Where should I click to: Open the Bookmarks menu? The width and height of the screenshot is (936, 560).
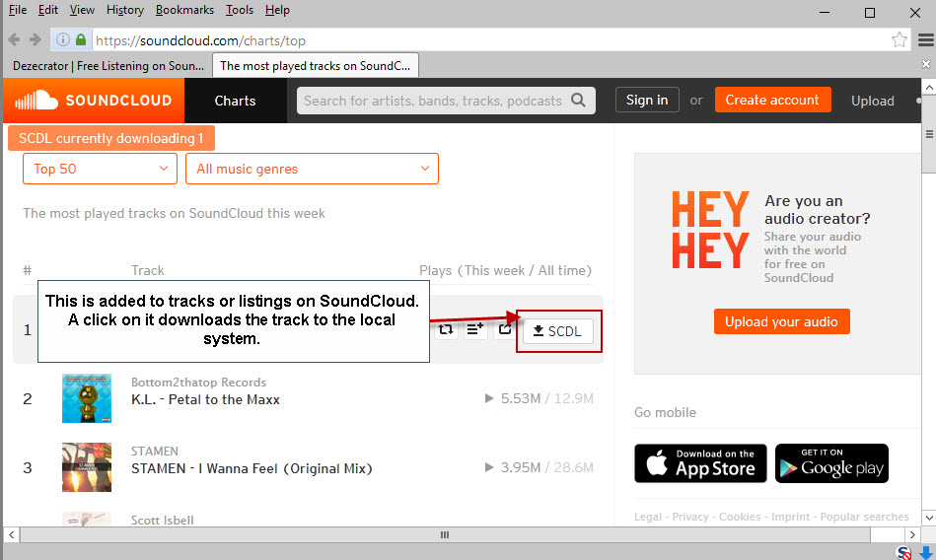pyautogui.click(x=184, y=10)
